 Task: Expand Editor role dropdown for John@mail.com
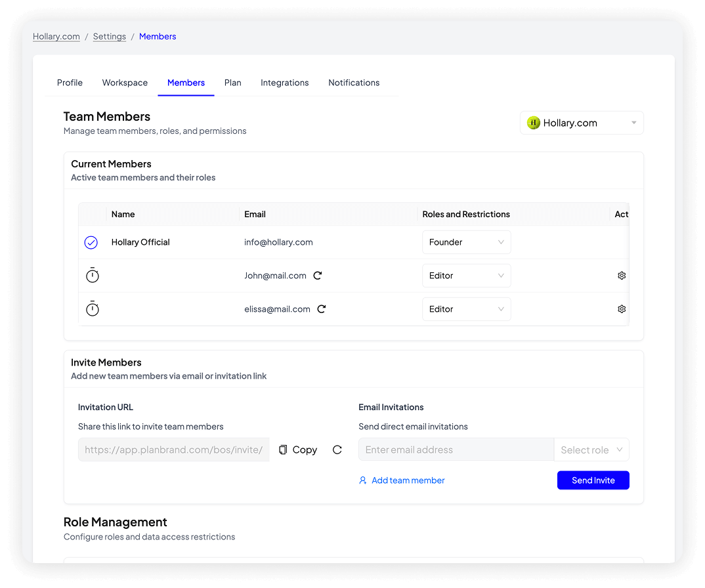(466, 276)
